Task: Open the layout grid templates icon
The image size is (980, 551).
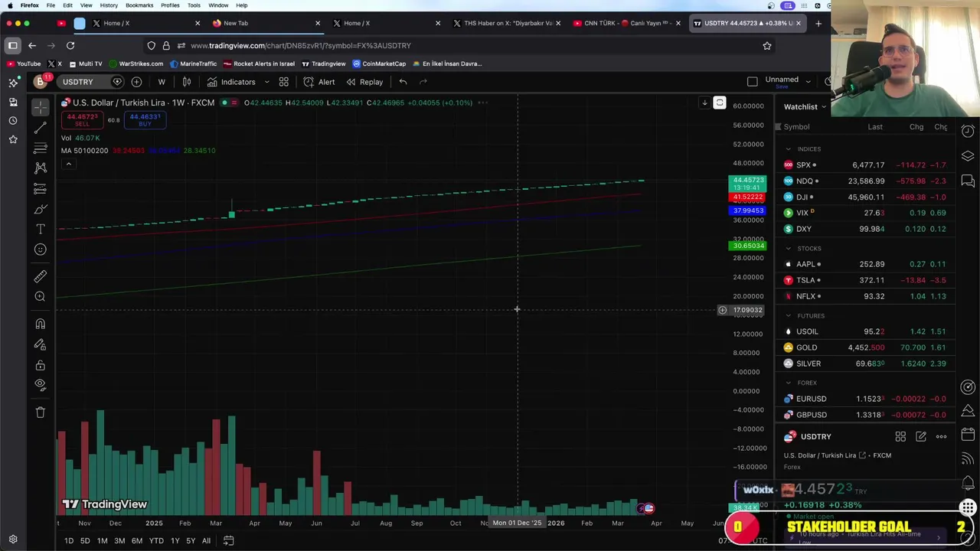Action: coord(283,82)
